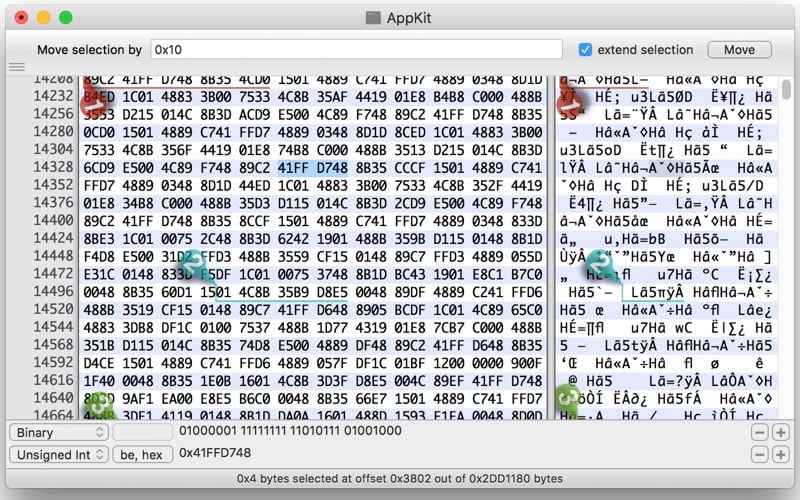Toggle the extend selection checkbox
Image resolution: width=800 pixels, height=500 pixels.
tap(586, 50)
